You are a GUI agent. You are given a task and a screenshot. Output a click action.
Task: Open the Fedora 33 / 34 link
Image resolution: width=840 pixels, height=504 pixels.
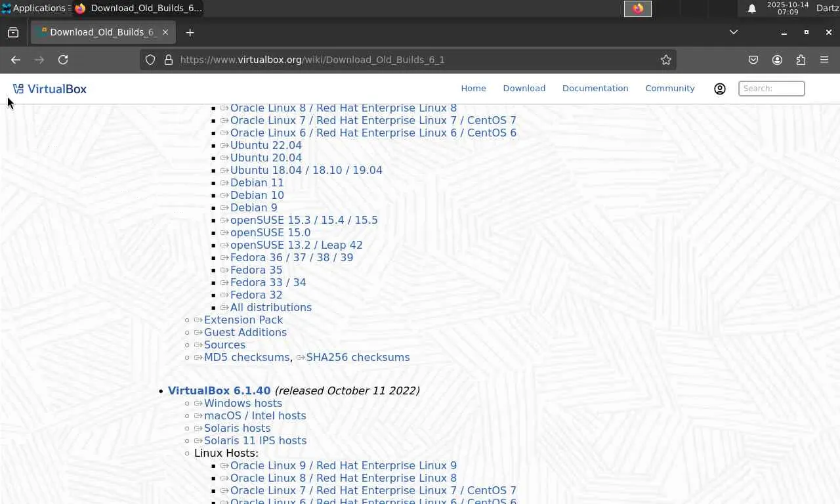click(268, 283)
